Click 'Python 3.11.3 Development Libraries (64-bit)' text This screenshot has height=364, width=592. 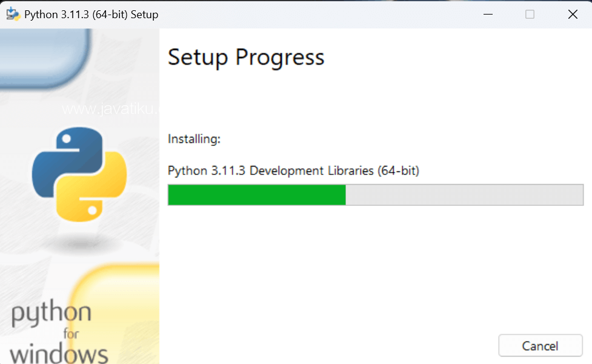(293, 171)
